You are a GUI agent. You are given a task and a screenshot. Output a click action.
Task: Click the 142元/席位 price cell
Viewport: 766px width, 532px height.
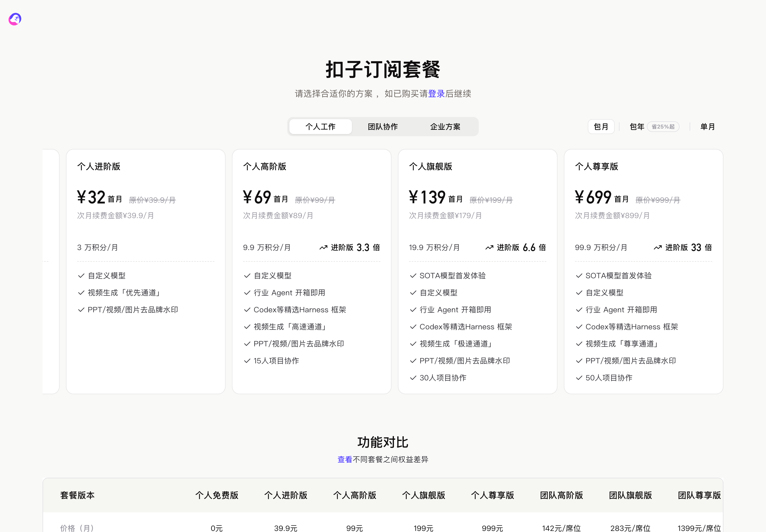561,528
